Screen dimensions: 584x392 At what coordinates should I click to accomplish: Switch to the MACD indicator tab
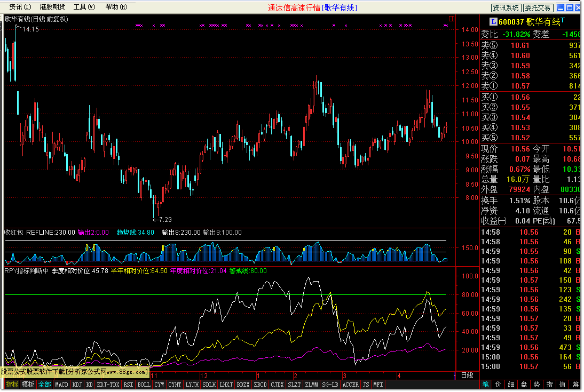(62, 385)
